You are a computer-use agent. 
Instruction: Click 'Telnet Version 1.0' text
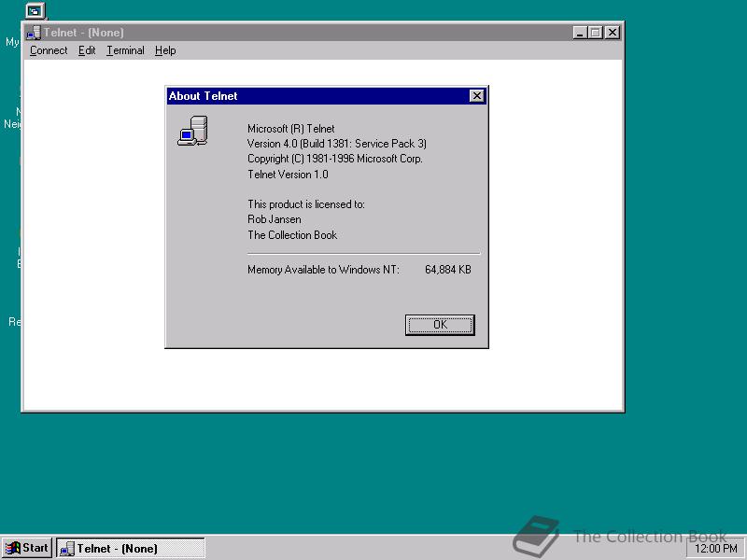[288, 175]
